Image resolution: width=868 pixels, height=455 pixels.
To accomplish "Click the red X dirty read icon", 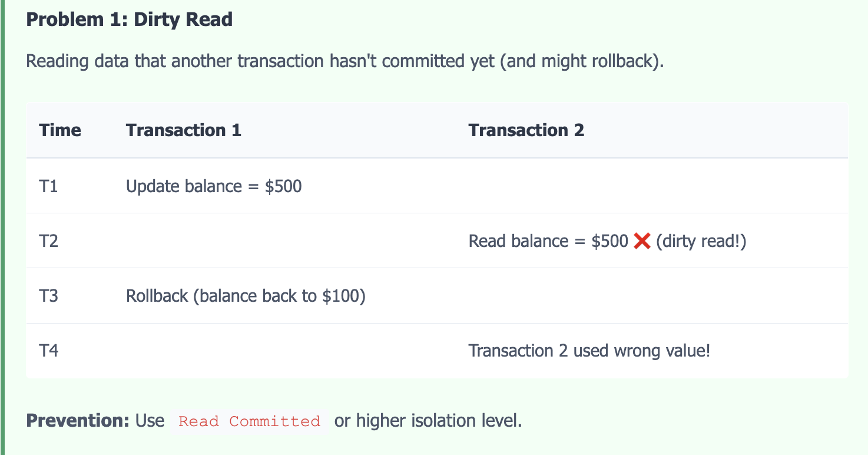I will click(642, 241).
